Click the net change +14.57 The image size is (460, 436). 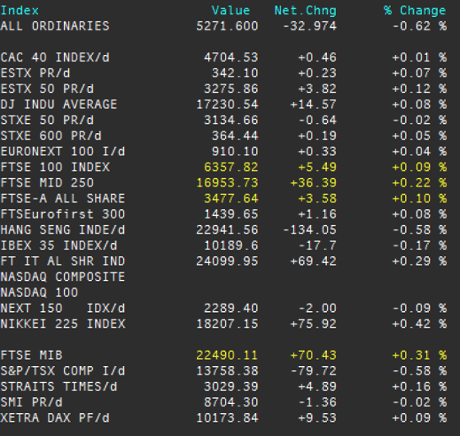[313, 104]
